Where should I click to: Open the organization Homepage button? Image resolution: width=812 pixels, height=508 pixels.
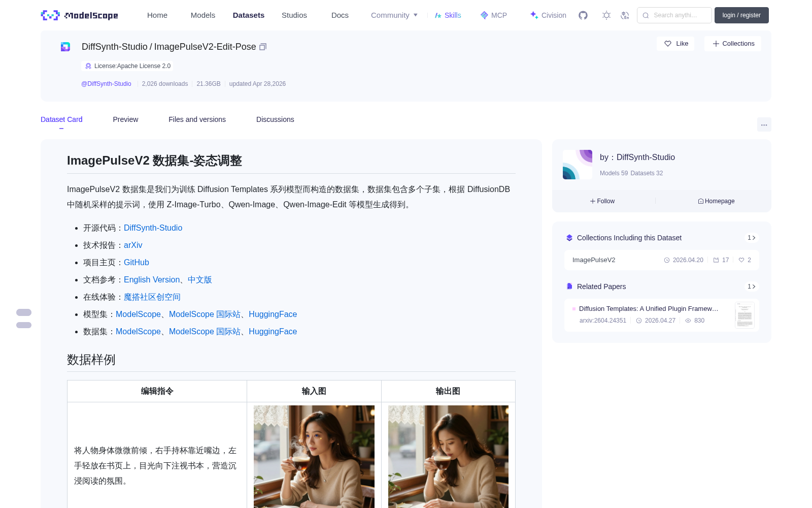pos(716,201)
